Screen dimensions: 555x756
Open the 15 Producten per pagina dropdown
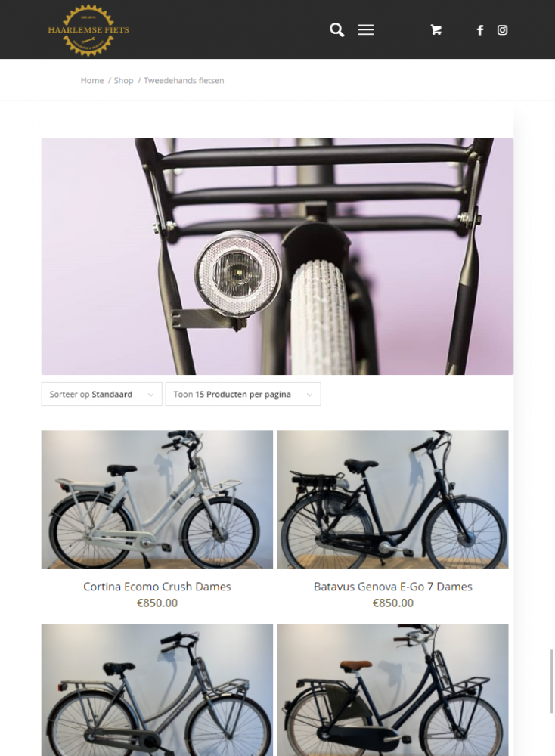243,394
